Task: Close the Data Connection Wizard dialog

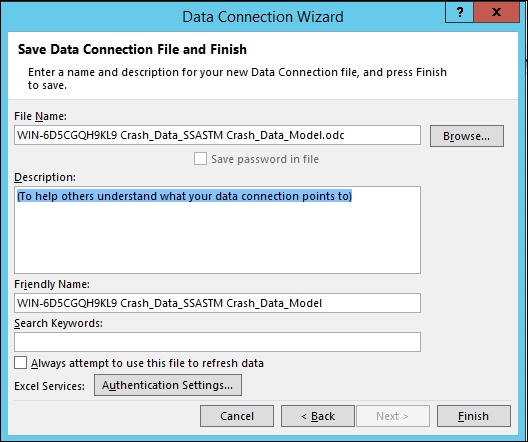Action: [x=496, y=12]
